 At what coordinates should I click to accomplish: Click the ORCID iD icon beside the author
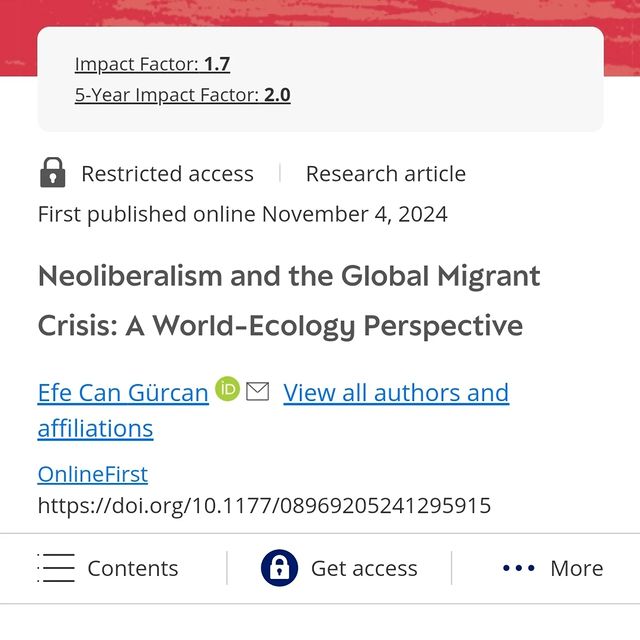[x=228, y=390]
